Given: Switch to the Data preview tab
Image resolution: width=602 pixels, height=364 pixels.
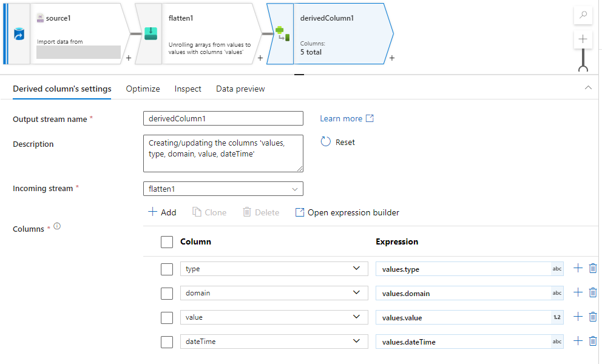Looking at the screenshot, I should pos(240,89).
